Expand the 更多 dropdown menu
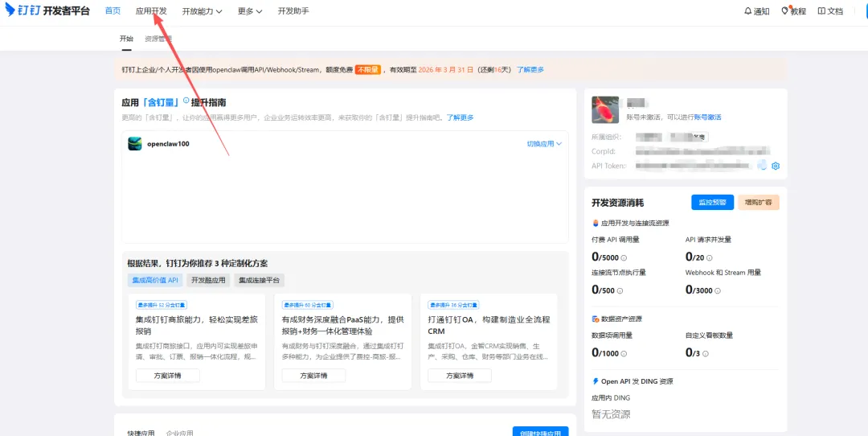The width and height of the screenshot is (868, 436). click(x=250, y=11)
